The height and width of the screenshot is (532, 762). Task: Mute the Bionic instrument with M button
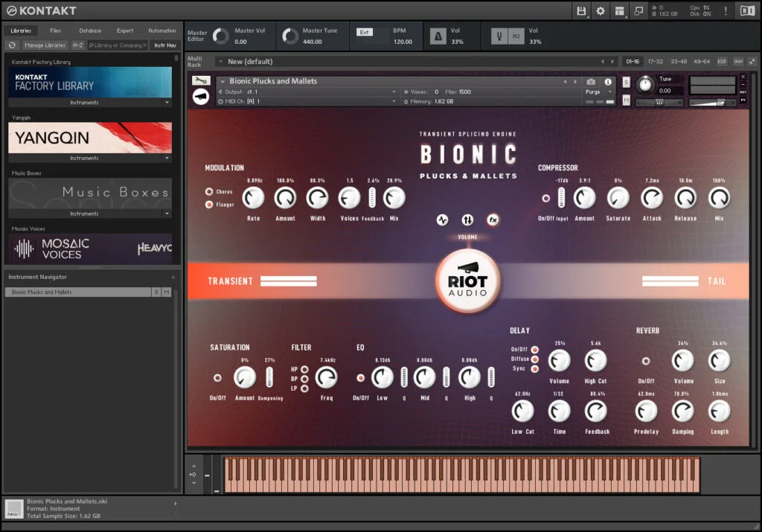click(626, 100)
